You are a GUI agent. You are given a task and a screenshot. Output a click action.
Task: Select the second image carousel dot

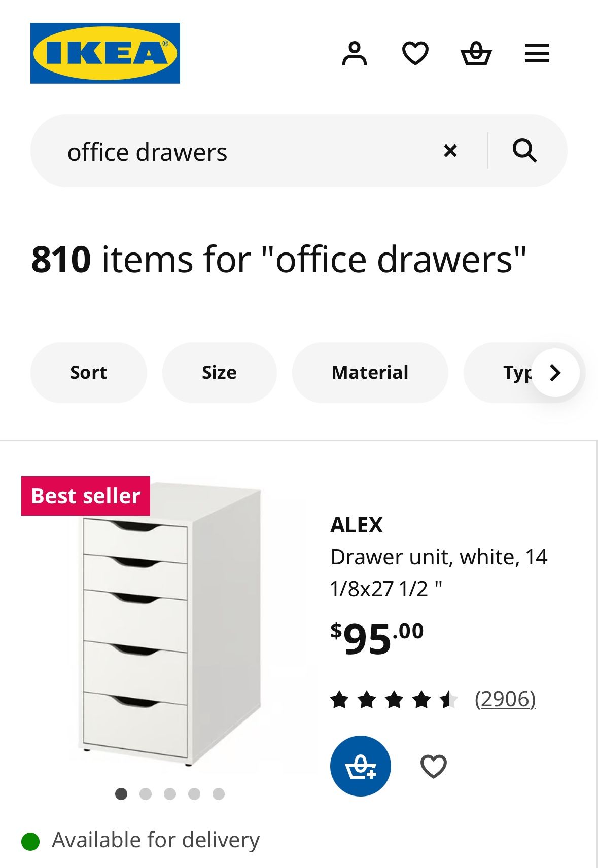(x=146, y=793)
